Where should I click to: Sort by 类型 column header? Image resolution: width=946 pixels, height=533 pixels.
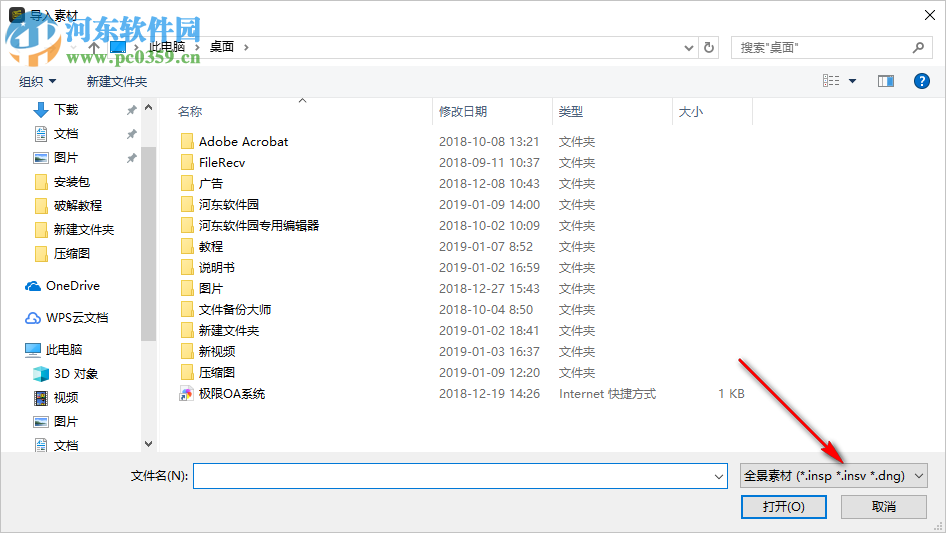click(571, 112)
